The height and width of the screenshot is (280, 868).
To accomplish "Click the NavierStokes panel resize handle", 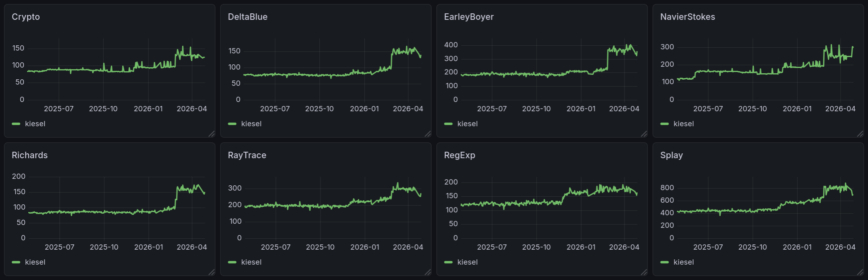I will [x=860, y=134].
